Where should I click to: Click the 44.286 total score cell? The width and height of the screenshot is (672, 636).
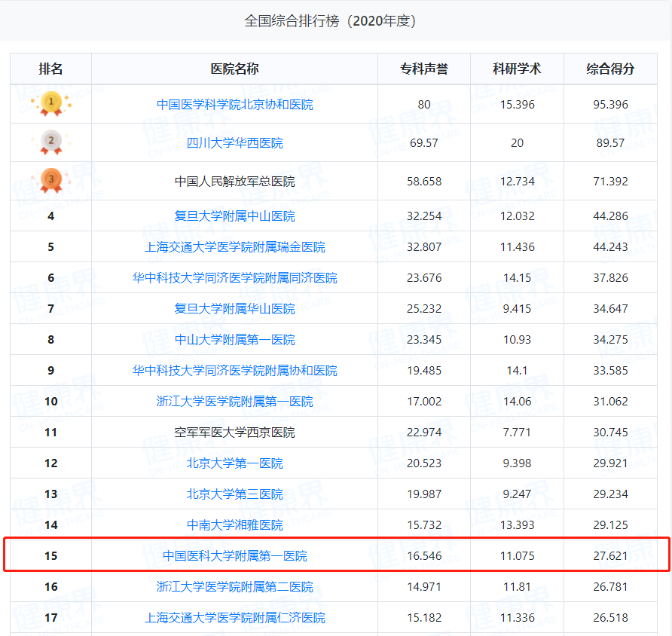click(610, 216)
